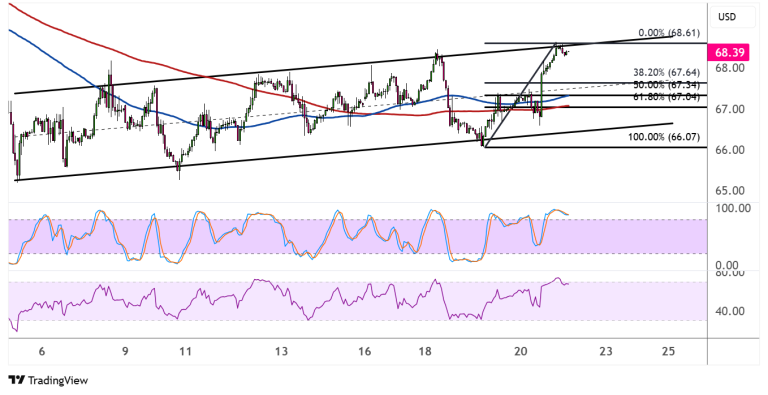Click date label 23 on time axis

[606, 351]
